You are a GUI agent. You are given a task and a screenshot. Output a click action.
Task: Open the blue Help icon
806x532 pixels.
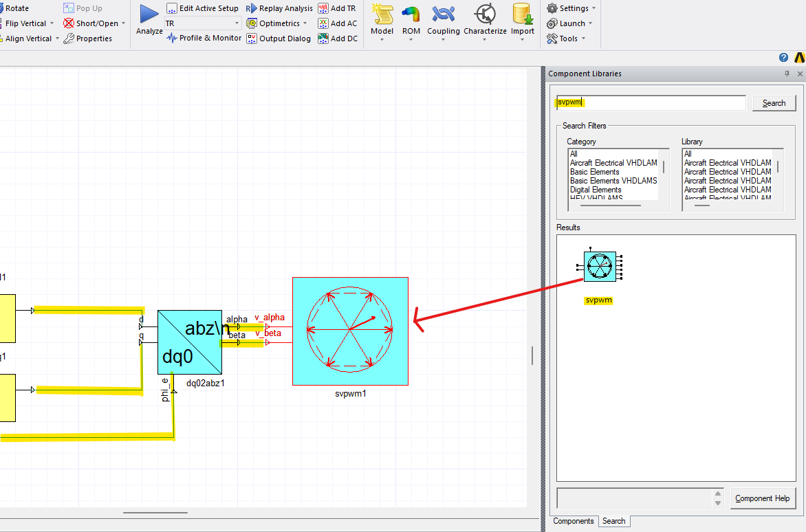point(783,58)
